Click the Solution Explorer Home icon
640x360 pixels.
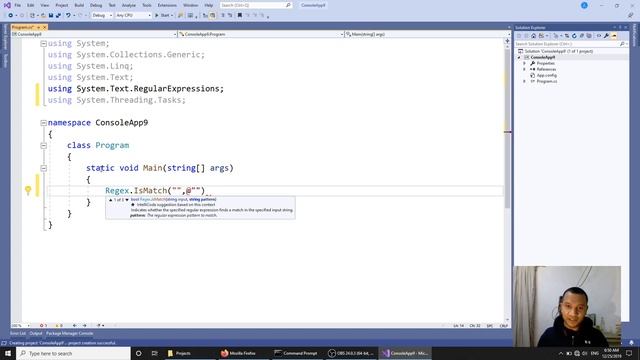(533, 36)
